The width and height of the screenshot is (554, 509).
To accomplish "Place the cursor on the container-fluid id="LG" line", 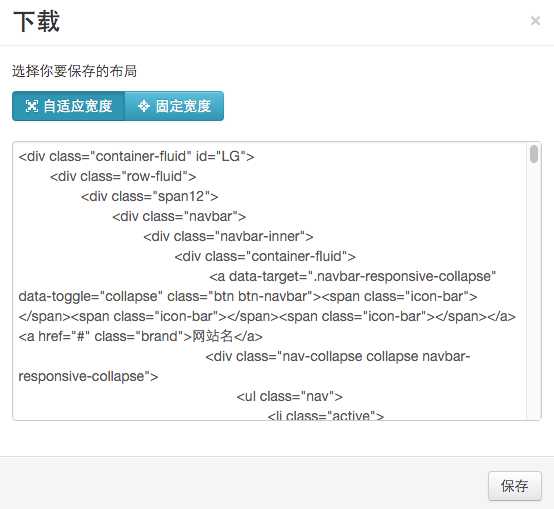I will point(136,156).
